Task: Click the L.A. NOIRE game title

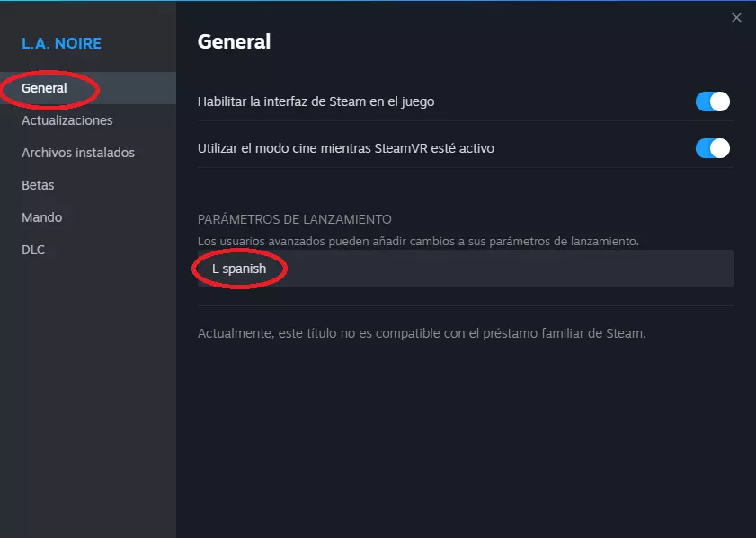Action: click(61, 43)
